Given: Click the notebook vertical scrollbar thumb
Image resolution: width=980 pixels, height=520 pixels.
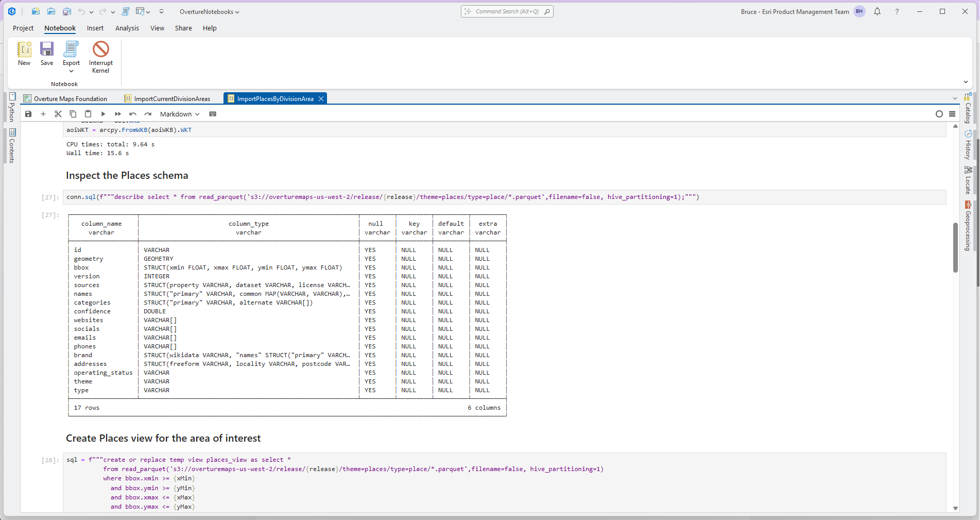Looking at the screenshot, I should (x=955, y=247).
